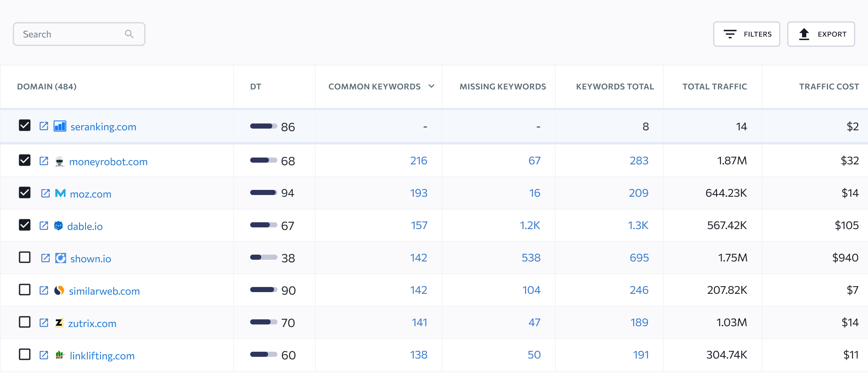
Task: Open the moz.com domain link
Action: (x=91, y=194)
